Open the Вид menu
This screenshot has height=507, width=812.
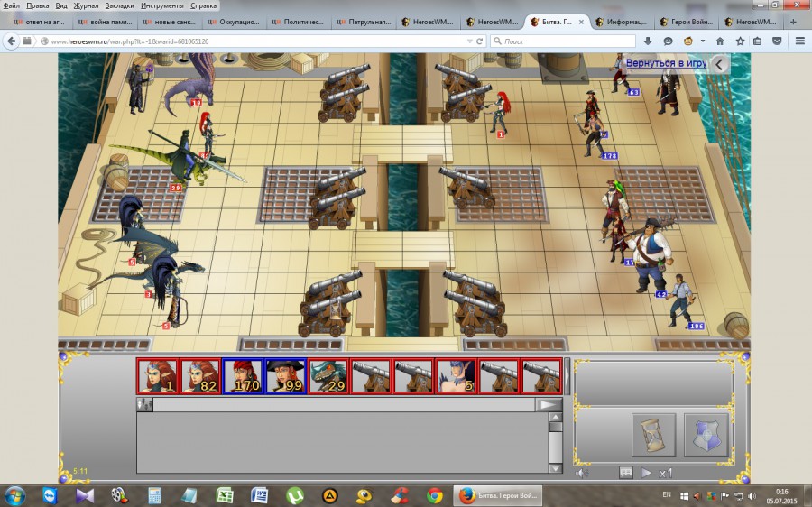[x=61, y=5]
